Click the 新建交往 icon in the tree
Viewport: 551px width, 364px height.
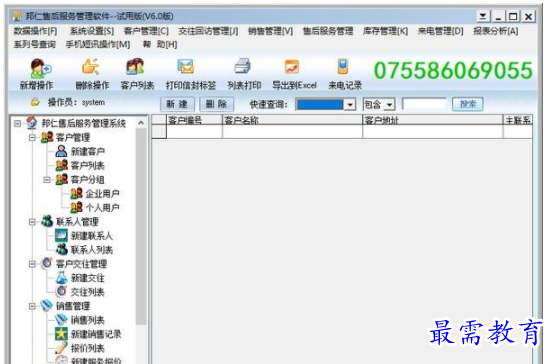pos(61,278)
